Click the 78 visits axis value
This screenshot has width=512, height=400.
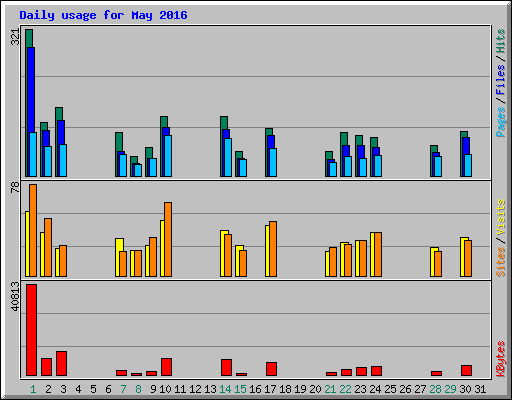15,187
